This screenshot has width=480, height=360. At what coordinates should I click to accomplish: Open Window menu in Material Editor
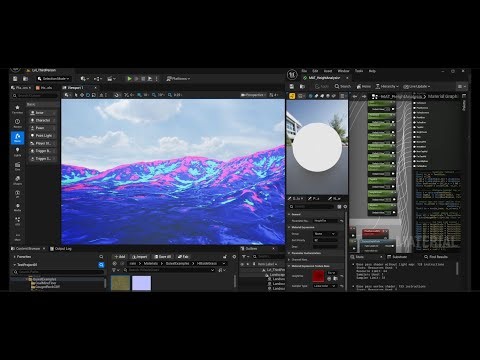343,71
